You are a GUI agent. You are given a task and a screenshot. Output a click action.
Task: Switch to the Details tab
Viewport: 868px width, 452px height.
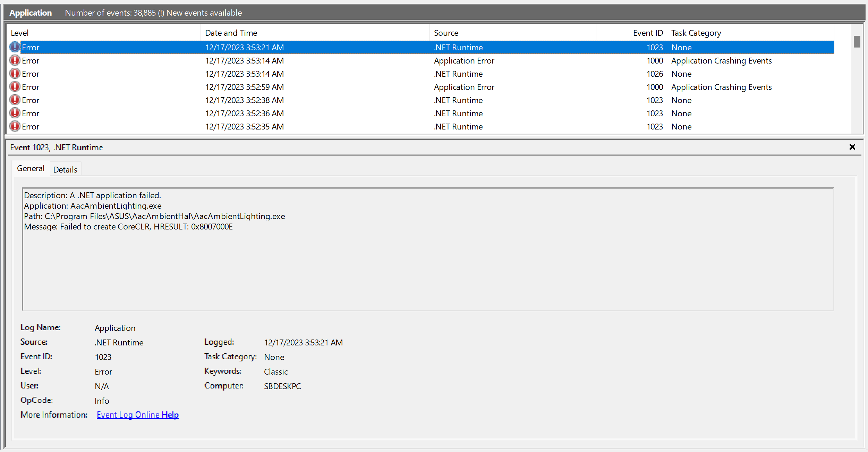[65, 169]
